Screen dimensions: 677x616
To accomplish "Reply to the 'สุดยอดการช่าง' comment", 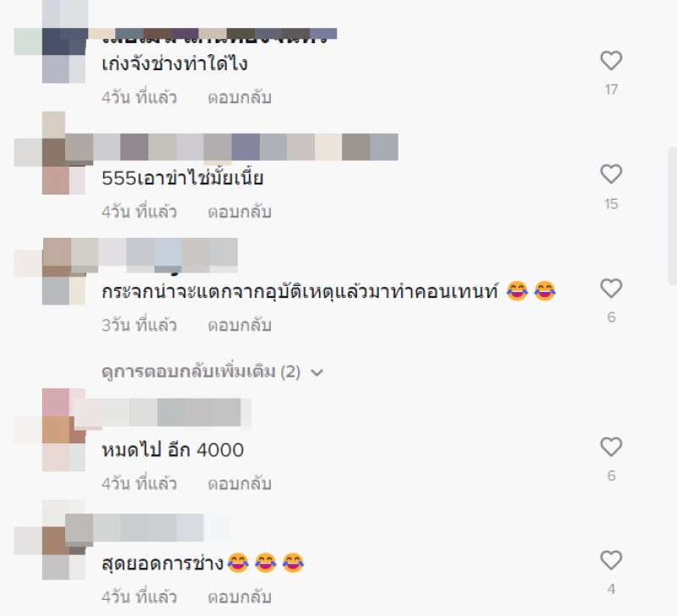I will click(x=239, y=597).
